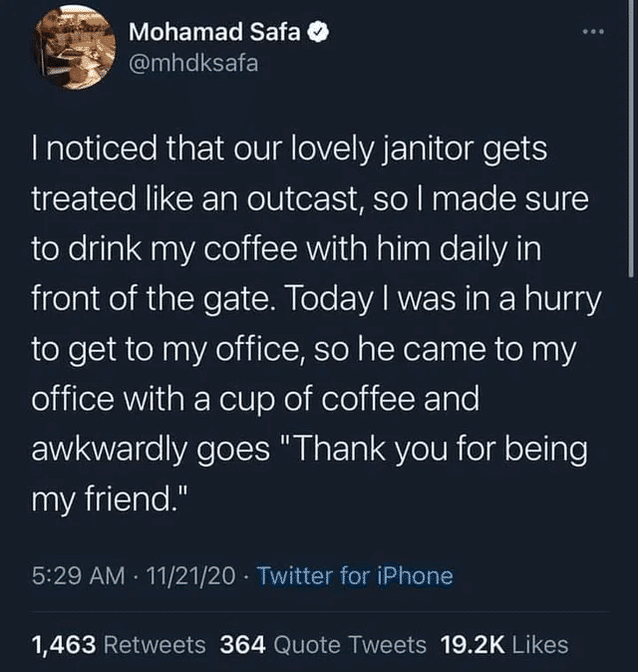Screen dimensions: 638x672
Task: Click the tweet's first line mentioning janitor
Action: pos(289,153)
